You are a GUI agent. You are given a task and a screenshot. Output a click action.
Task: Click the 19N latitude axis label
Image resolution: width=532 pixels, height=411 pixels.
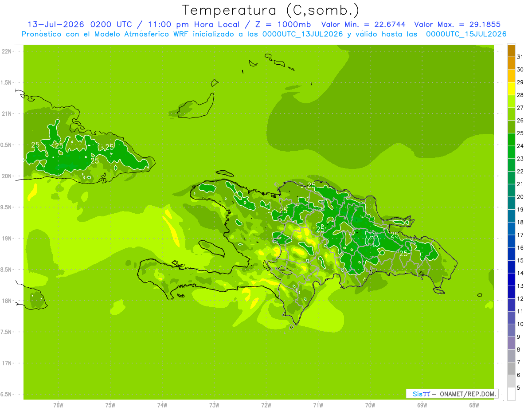pos(6,239)
